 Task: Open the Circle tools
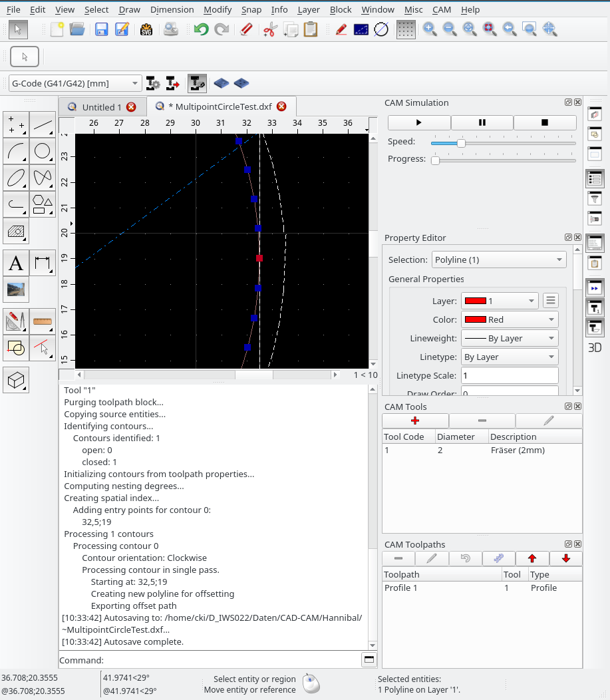click(x=43, y=151)
